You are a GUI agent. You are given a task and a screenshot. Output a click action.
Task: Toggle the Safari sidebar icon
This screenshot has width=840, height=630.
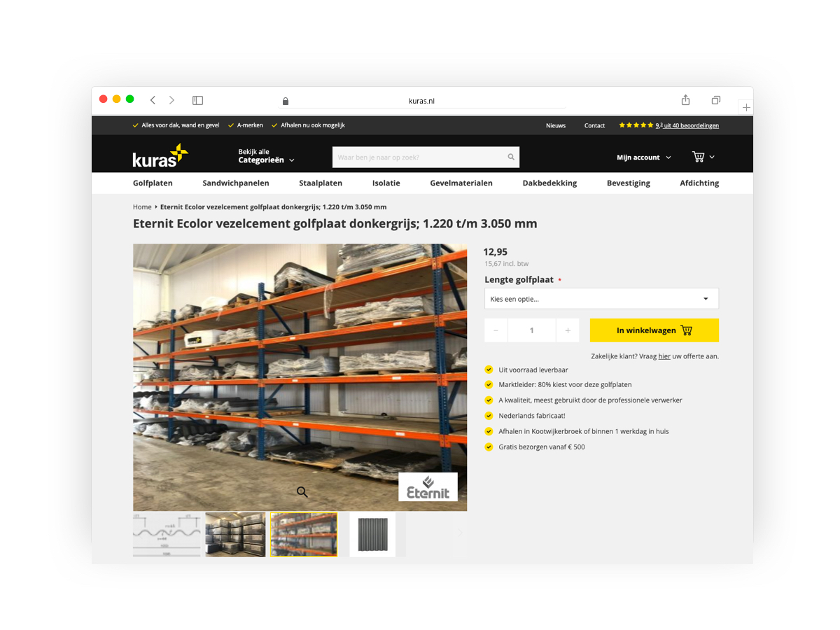[197, 100]
